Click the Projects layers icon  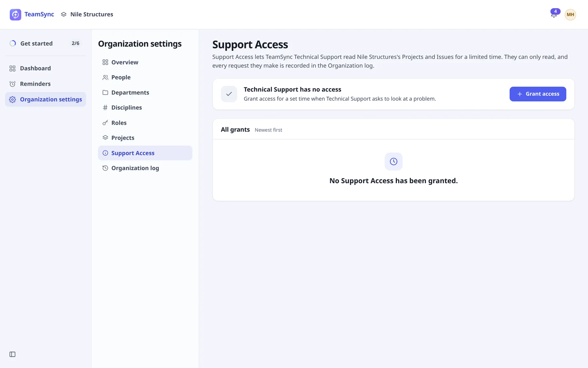pyautogui.click(x=105, y=138)
